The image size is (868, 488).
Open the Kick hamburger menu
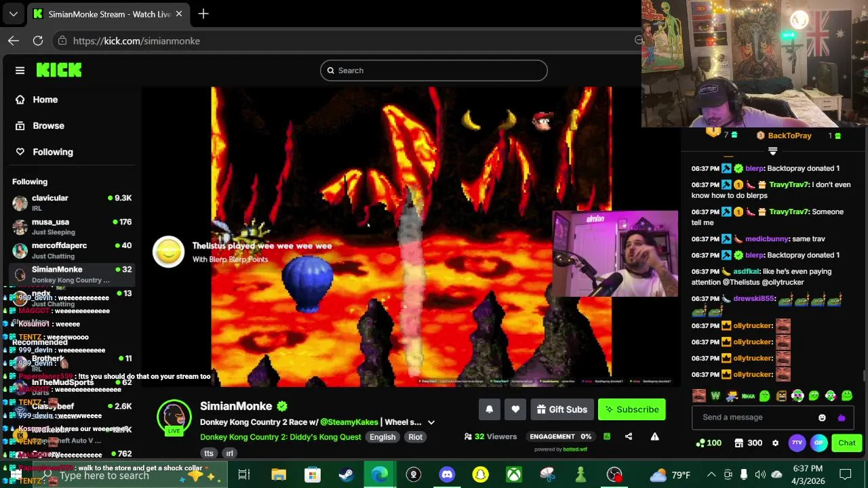(x=20, y=70)
